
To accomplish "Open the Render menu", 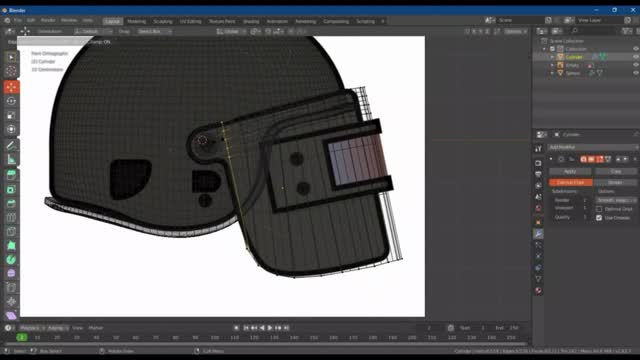I will pos(48,20).
